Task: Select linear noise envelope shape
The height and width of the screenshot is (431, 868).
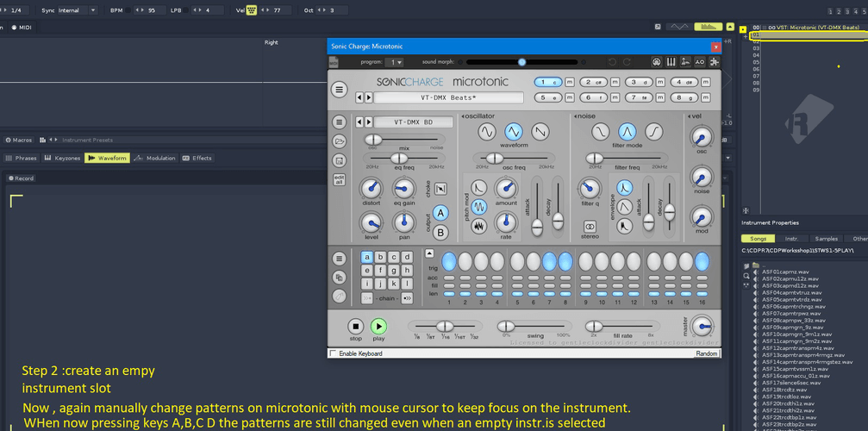Action: click(624, 207)
